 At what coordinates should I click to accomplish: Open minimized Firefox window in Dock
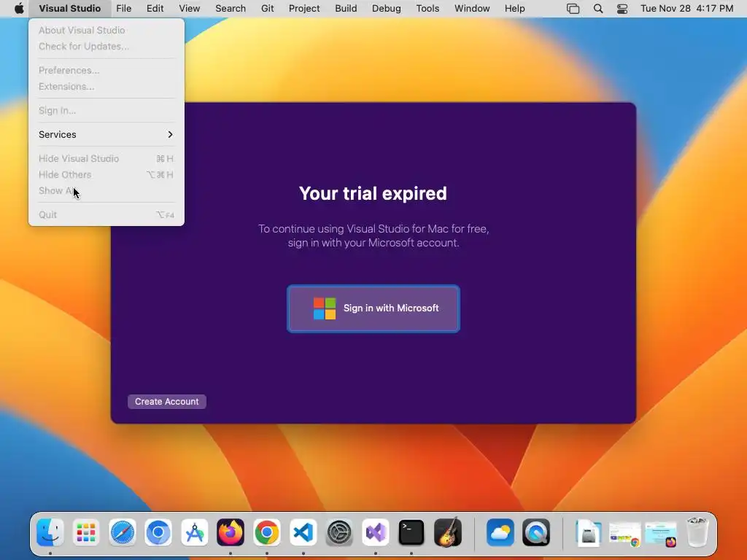click(661, 534)
